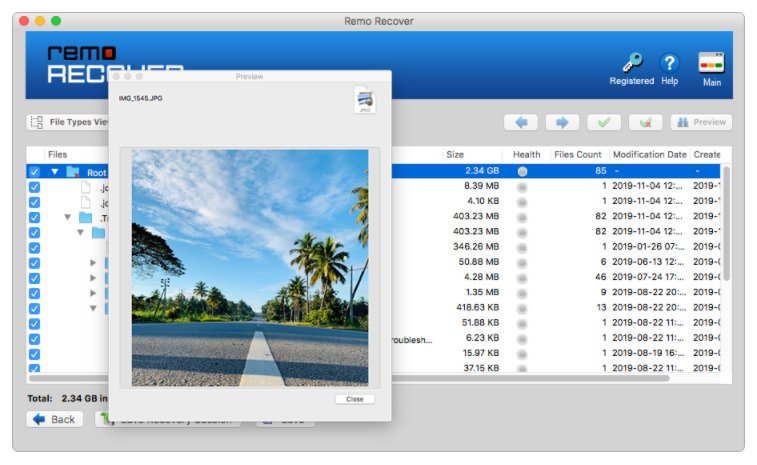The width and height of the screenshot is (757, 465).
Task: Click the Back button
Action: tap(55, 419)
